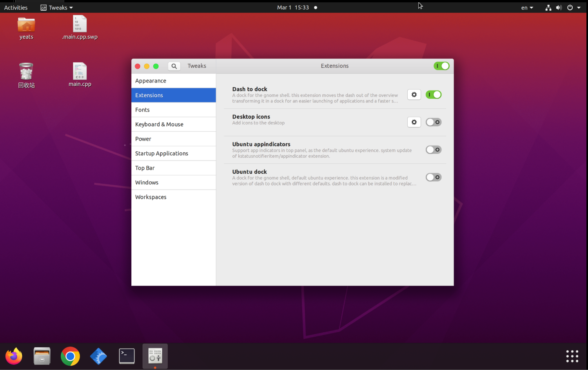Click the Show Applications grid icon
The image size is (588, 370).
click(572, 356)
